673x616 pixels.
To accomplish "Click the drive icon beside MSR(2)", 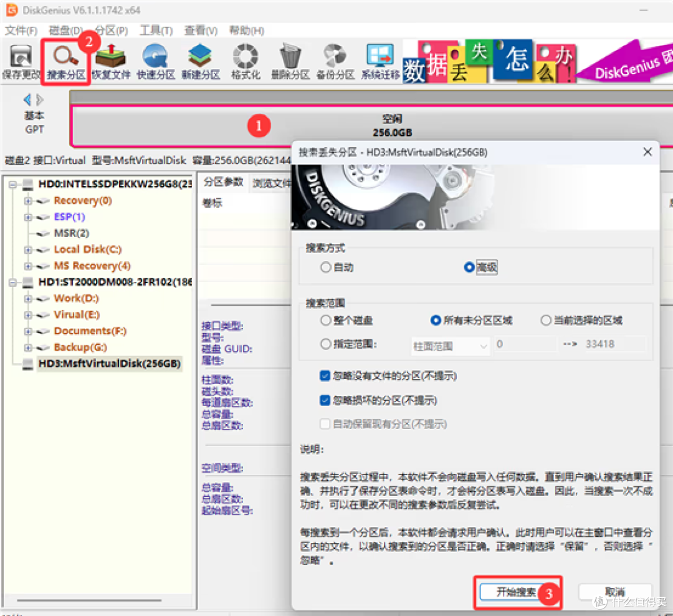I will click(x=43, y=233).
